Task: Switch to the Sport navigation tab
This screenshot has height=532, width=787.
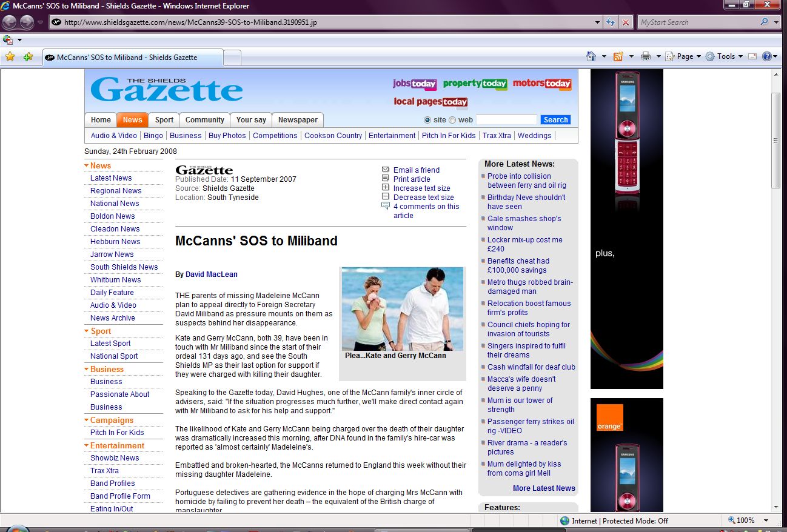Action: tap(164, 120)
